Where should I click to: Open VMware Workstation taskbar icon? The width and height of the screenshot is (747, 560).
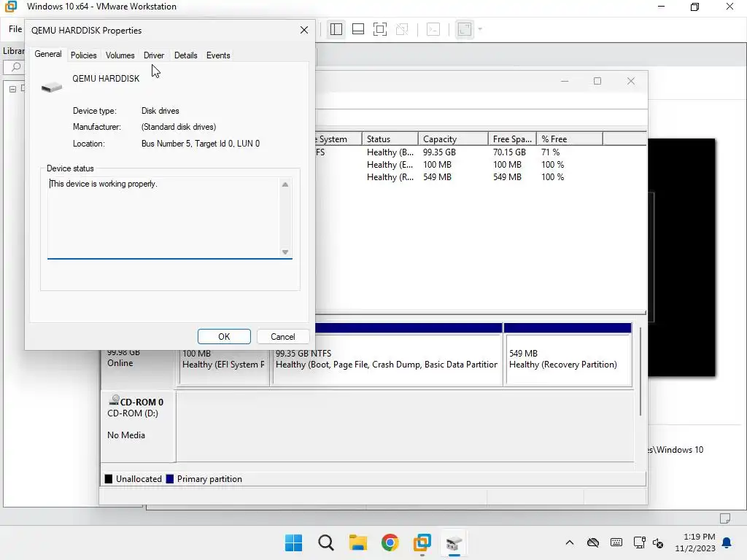tap(422, 542)
